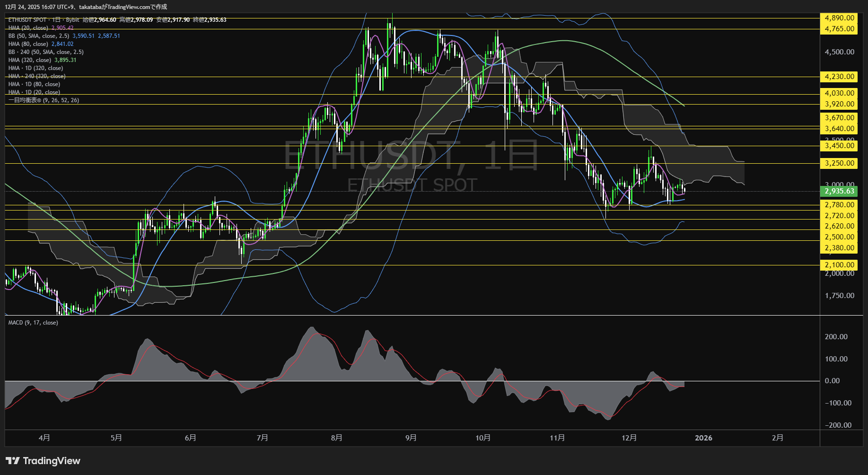
Task: Click the ETHUSDT SPOT symbol title
Action: [x=27, y=20]
